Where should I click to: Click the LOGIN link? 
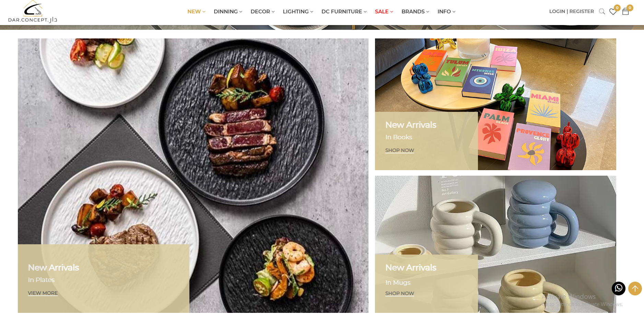coord(557,11)
